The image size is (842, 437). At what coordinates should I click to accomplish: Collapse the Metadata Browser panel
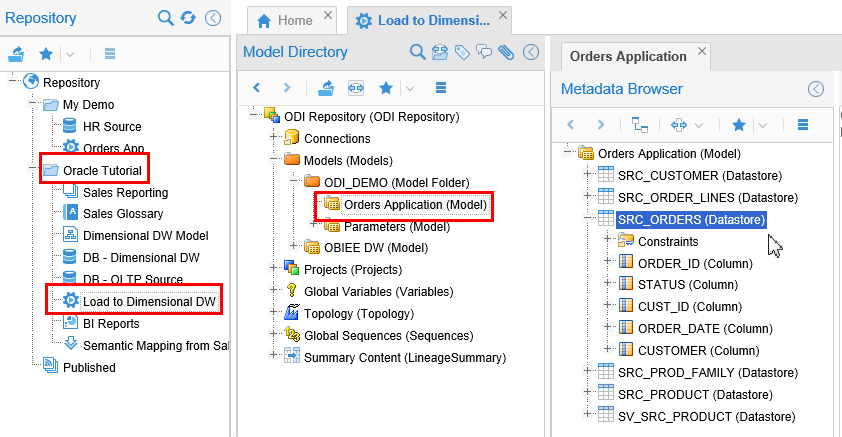click(x=816, y=89)
